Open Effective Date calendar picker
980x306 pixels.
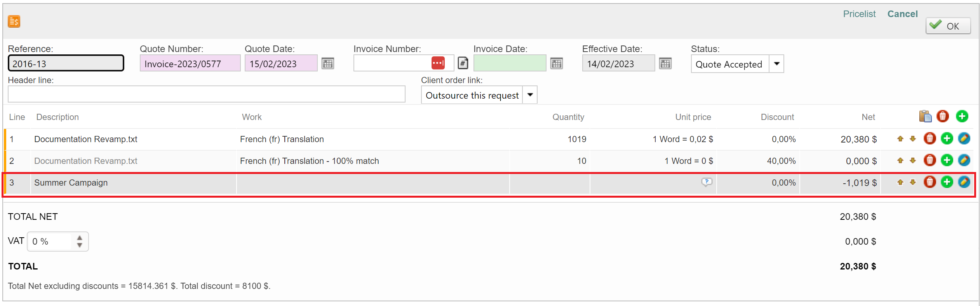(x=665, y=64)
